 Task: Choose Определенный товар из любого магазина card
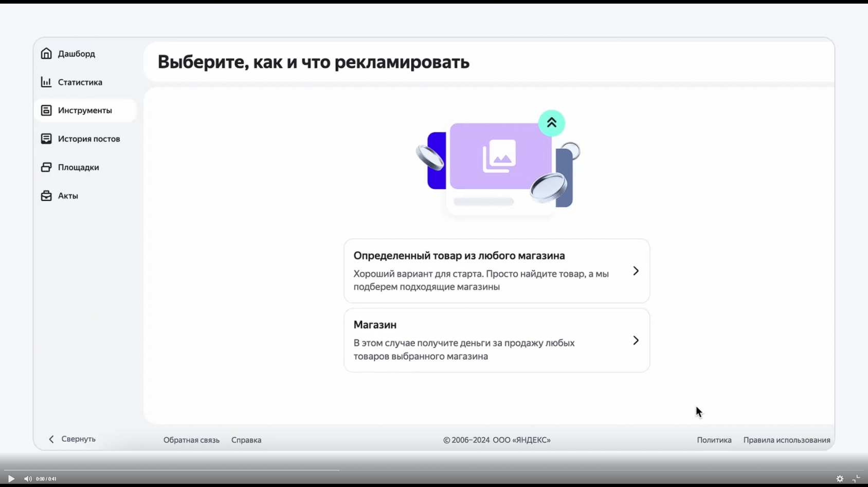click(x=497, y=271)
